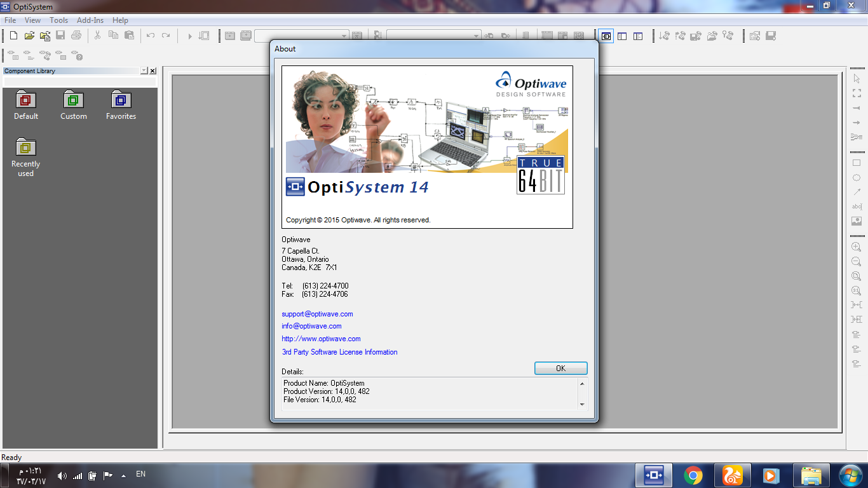Select the pointer arrow tool

coord(857,78)
